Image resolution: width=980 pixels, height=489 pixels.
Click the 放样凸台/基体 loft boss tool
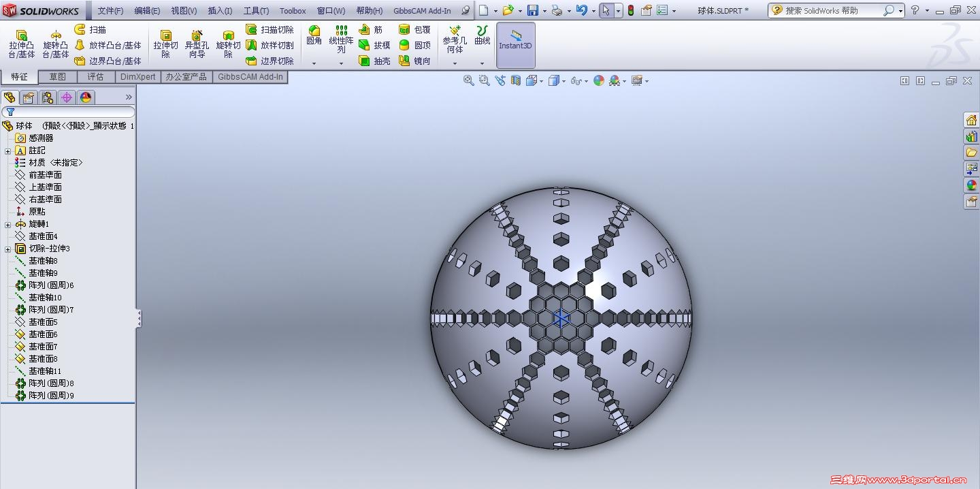point(108,46)
